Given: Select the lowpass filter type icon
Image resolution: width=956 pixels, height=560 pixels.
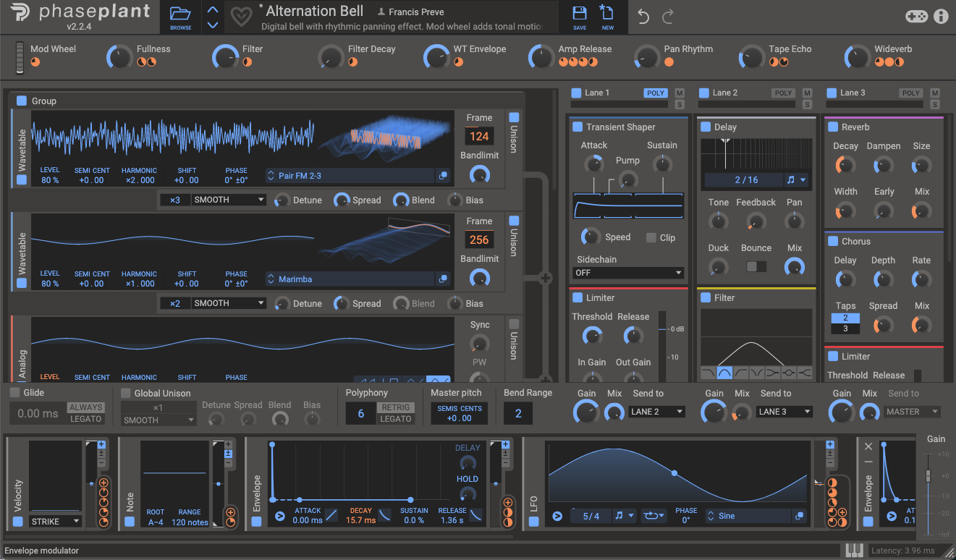Looking at the screenshot, I should (x=708, y=373).
